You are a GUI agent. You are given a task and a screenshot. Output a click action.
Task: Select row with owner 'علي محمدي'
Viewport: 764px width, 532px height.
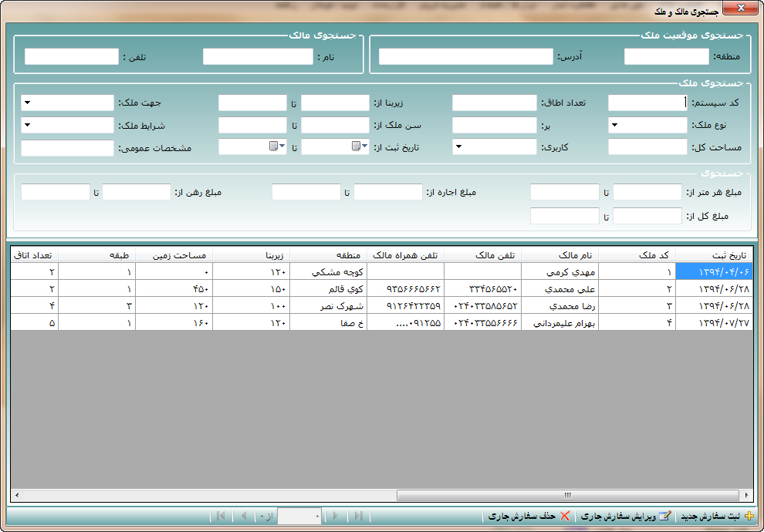(x=559, y=288)
